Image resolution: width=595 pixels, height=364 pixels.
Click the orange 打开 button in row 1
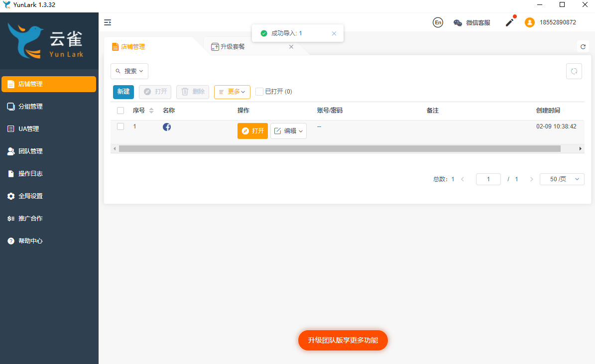253,131
